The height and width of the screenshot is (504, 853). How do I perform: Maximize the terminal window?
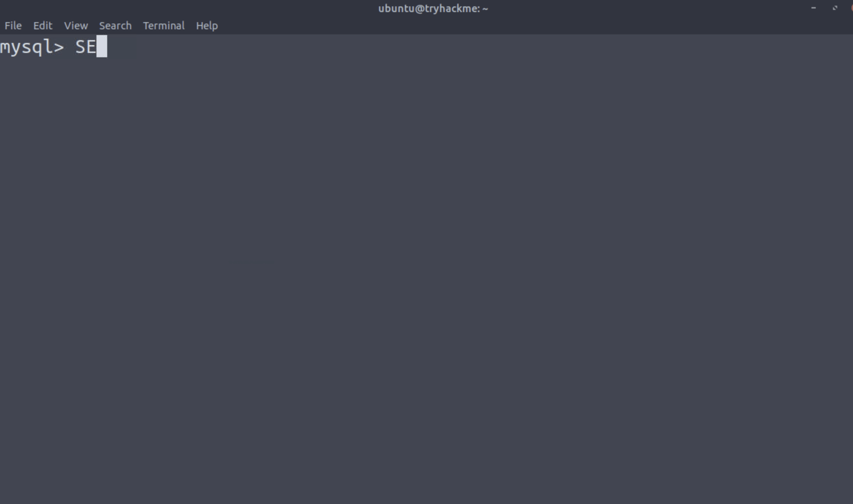pos(835,8)
